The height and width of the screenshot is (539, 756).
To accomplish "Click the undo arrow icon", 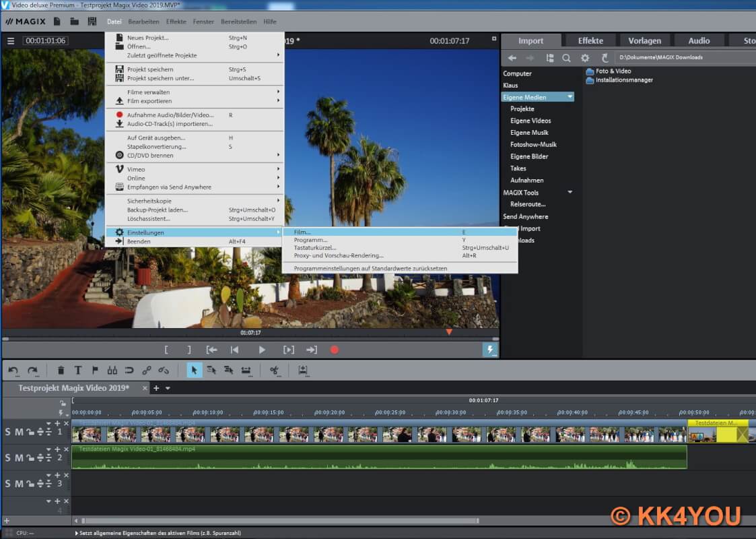I will coord(13,370).
